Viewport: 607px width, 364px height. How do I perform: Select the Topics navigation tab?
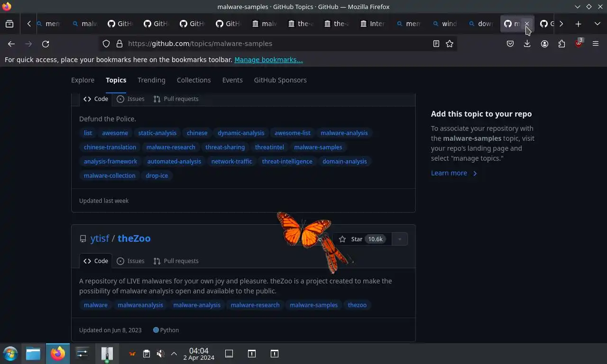tap(116, 80)
